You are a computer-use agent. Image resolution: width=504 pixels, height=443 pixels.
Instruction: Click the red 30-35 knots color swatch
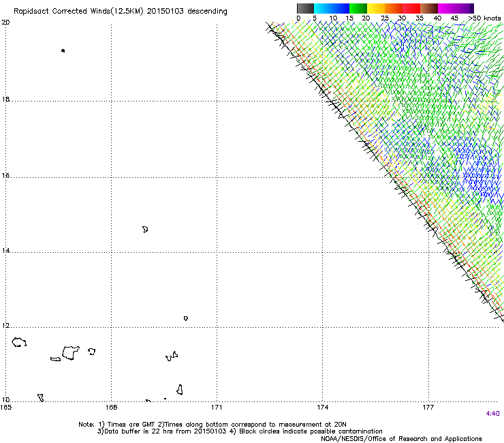411,8
